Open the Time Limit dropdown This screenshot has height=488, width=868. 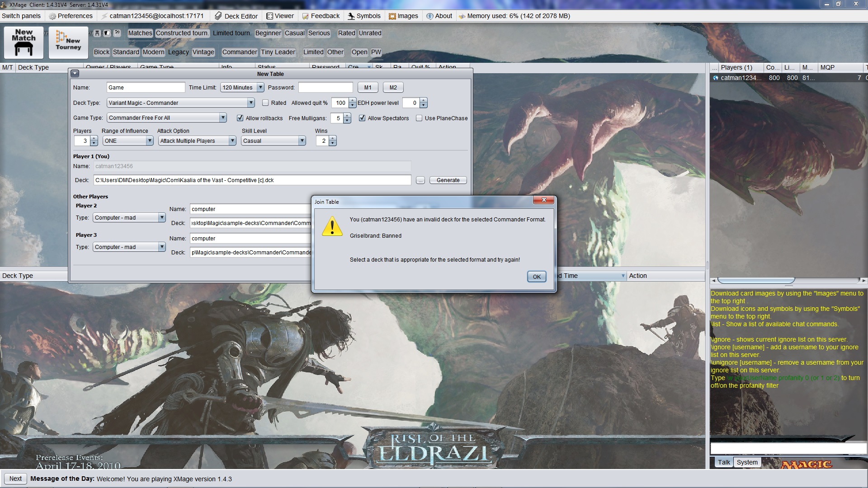coord(260,88)
